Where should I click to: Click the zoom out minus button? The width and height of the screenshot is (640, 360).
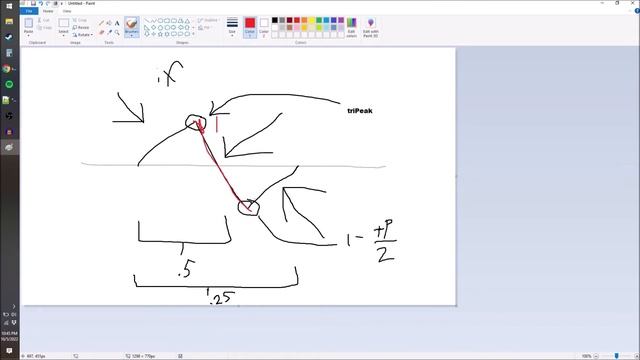(x=596, y=356)
